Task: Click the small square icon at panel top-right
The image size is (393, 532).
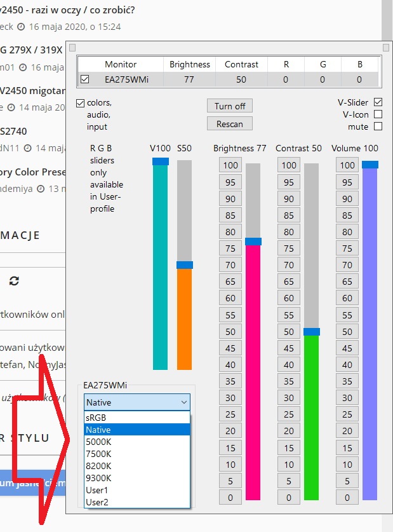Action: 387,48
